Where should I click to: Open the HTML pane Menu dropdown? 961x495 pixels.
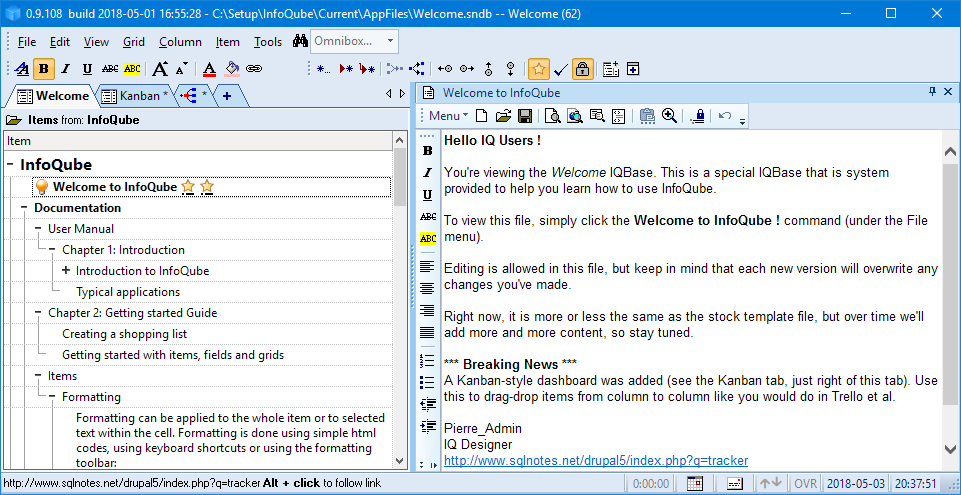pos(449,116)
